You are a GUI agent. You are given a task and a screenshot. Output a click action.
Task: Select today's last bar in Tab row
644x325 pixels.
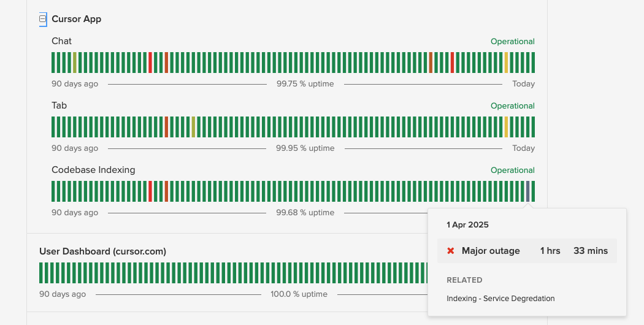(533, 127)
